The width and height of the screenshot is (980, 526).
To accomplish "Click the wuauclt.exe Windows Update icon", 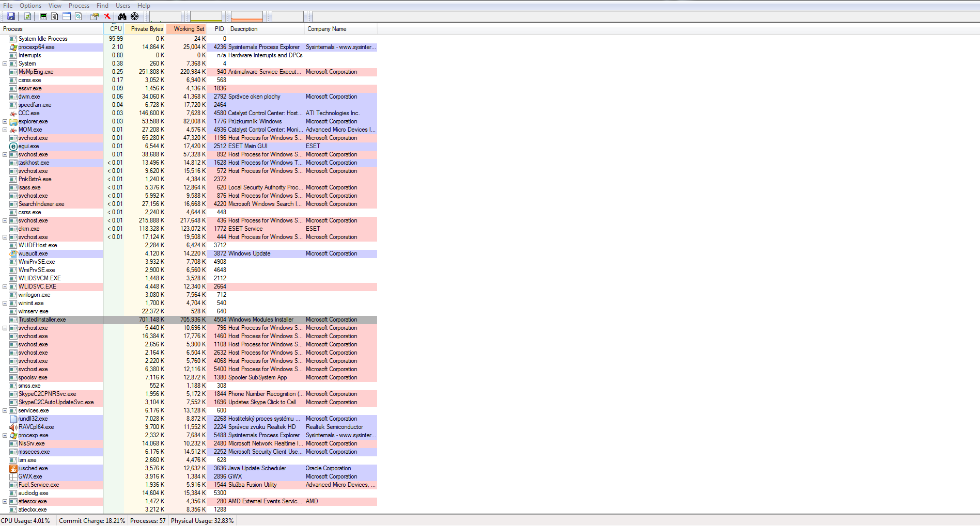I will (x=13, y=253).
